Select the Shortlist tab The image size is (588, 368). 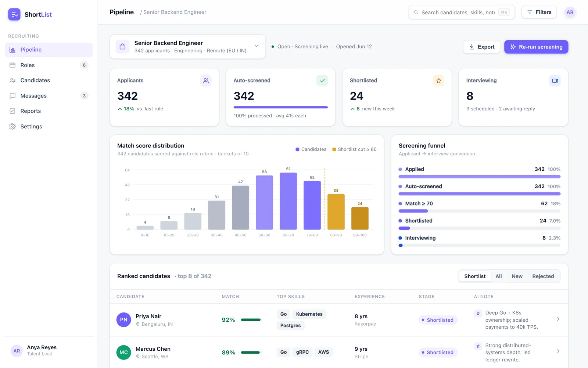point(475,276)
